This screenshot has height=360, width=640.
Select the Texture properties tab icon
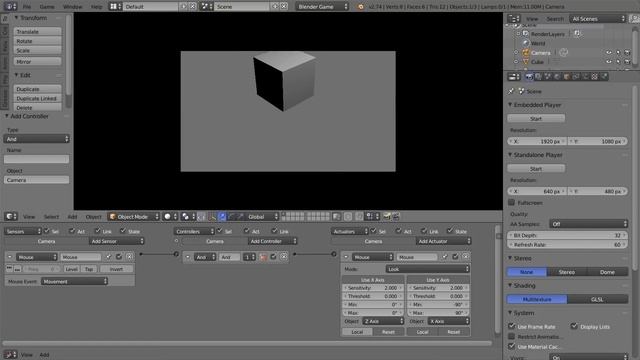coord(595,77)
